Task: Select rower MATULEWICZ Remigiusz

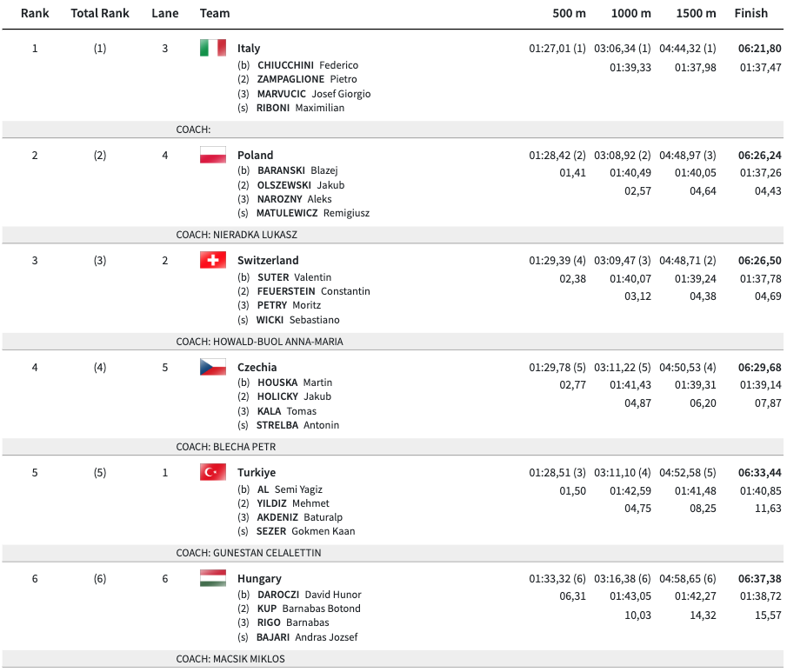Action: 312,213
